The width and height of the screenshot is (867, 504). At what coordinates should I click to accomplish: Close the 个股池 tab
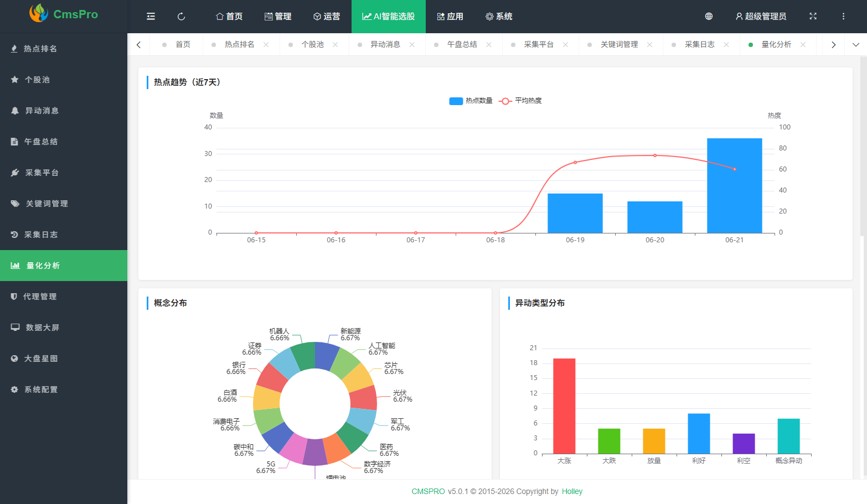pyautogui.click(x=336, y=45)
